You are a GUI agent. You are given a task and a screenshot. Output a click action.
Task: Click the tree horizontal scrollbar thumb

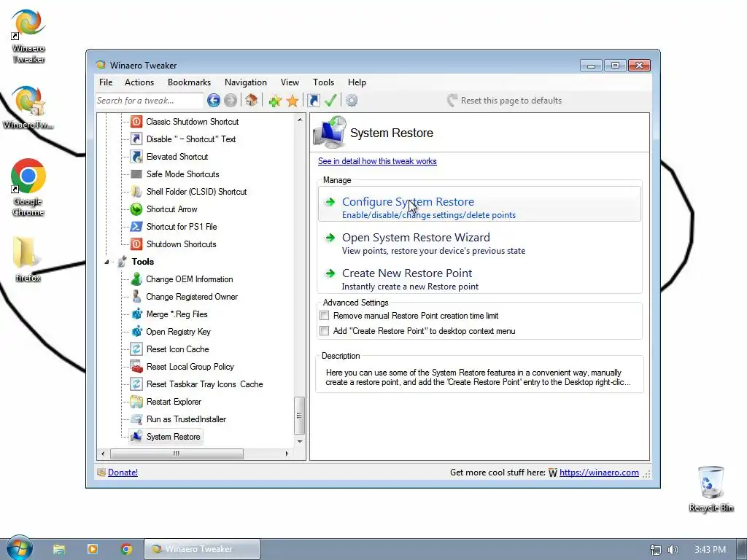[177, 454]
